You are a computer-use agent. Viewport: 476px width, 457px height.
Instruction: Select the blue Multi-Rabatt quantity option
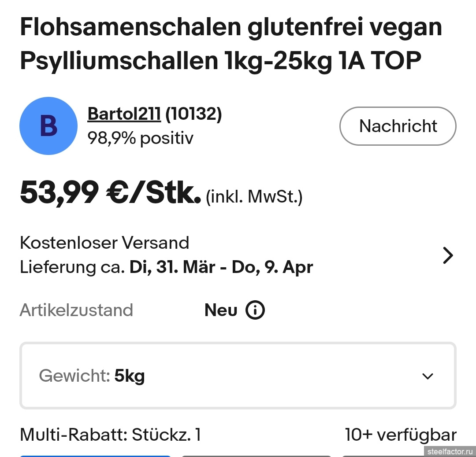point(95,455)
